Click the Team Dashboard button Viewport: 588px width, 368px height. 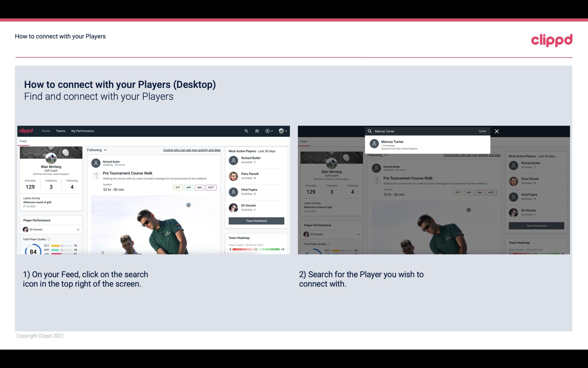tap(256, 220)
